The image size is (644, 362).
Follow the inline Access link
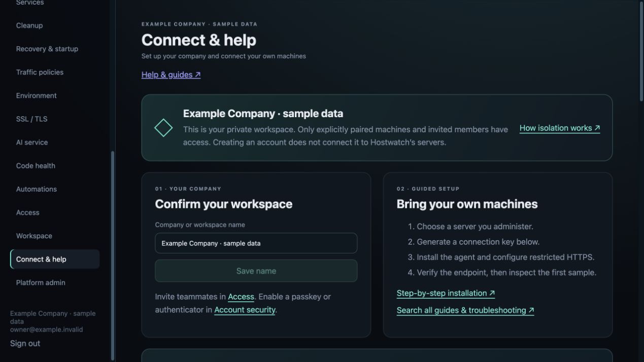[241, 297]
